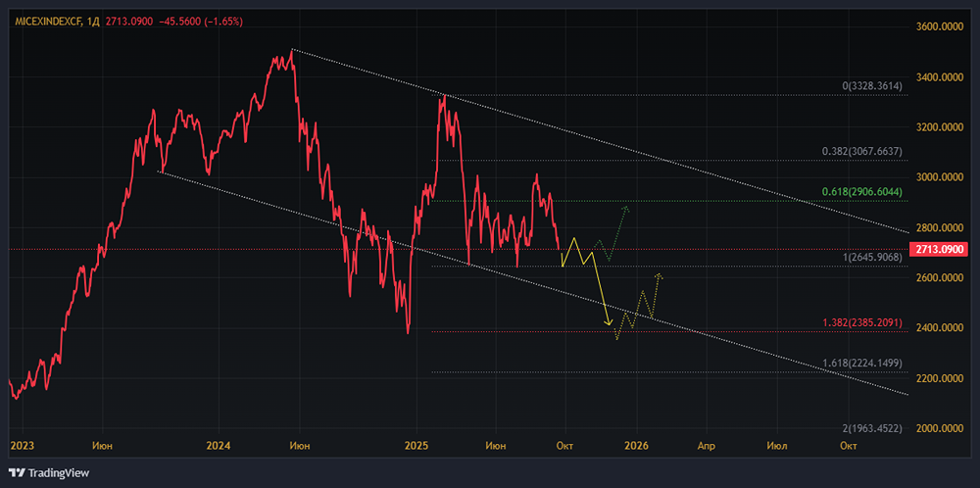
Task: Click the Окт label right of Июл
Action: (x=848, y=446)
